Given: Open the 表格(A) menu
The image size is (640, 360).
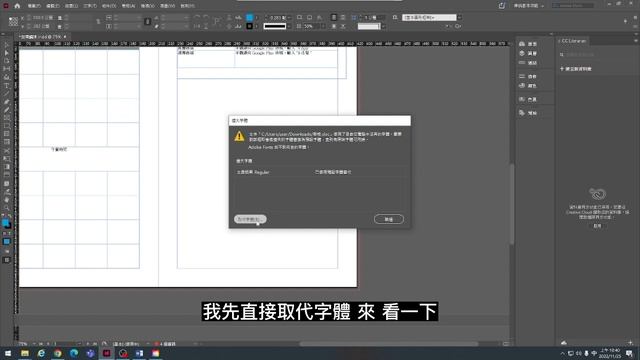Looking at the screenshot, I should coord(128,6).
